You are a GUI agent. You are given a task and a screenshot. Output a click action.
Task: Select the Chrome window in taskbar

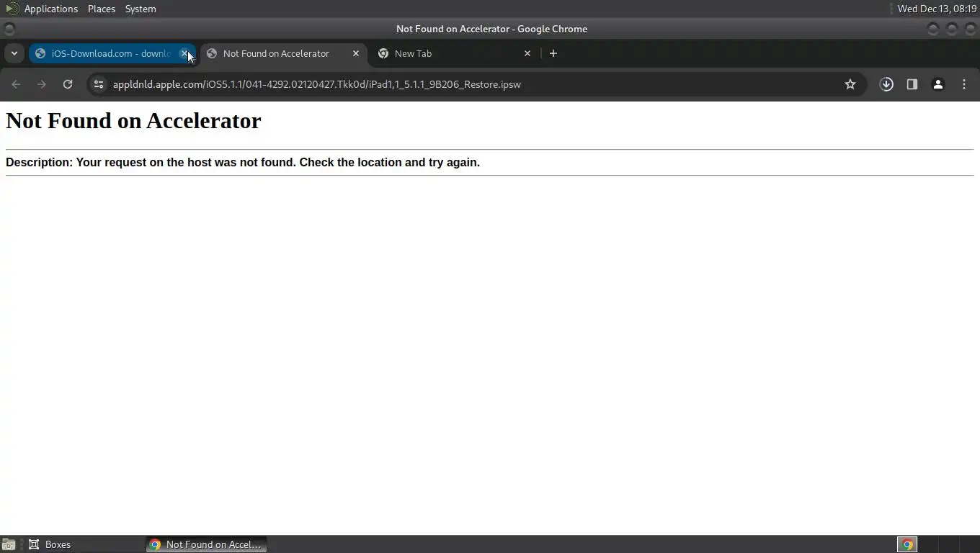206,544
